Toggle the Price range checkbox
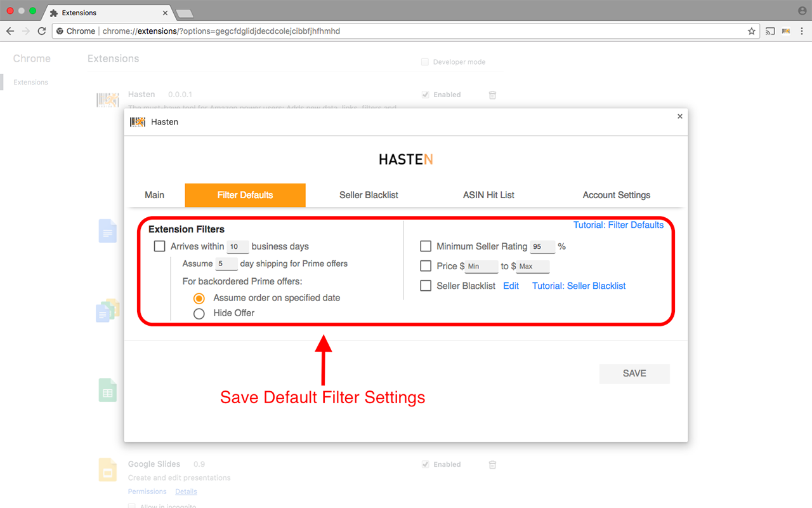 click(x=426, y=266)
